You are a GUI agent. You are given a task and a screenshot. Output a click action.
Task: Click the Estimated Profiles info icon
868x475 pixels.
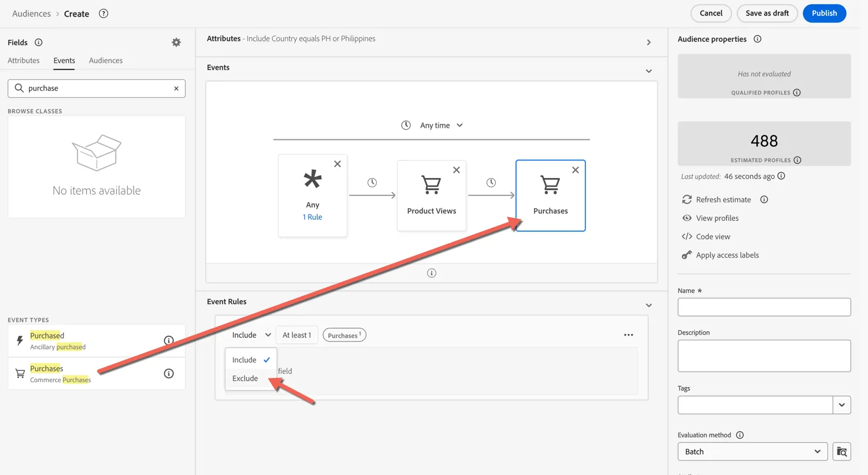pos(797,160)
